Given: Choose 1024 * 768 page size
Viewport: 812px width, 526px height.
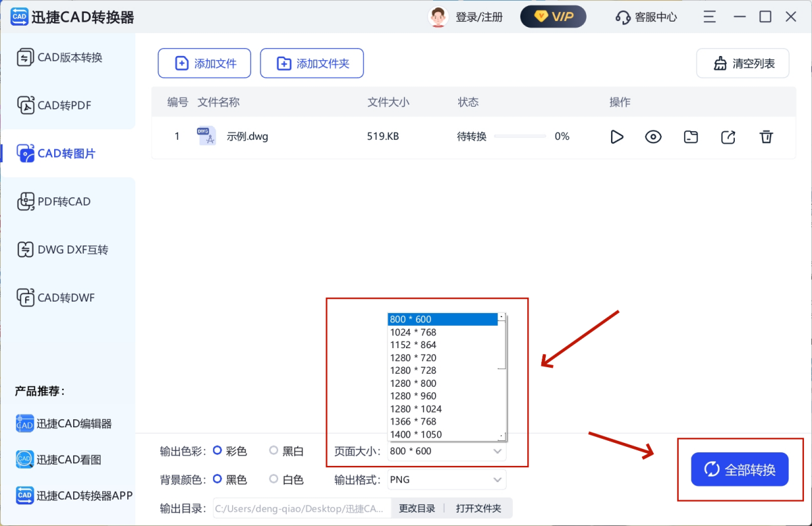Looking at the screenshot, I should pyautogui.click(x=443, y=332).
